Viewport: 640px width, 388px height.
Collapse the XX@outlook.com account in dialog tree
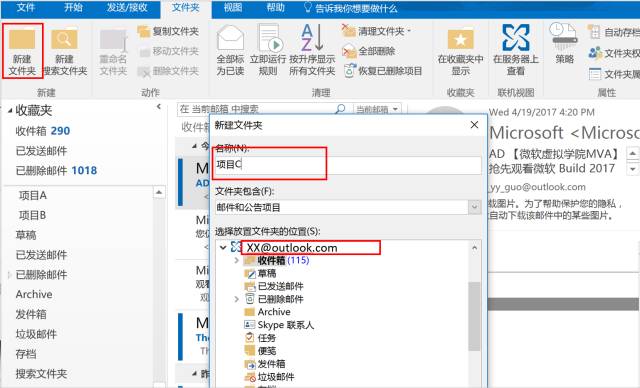coord(223,247)
